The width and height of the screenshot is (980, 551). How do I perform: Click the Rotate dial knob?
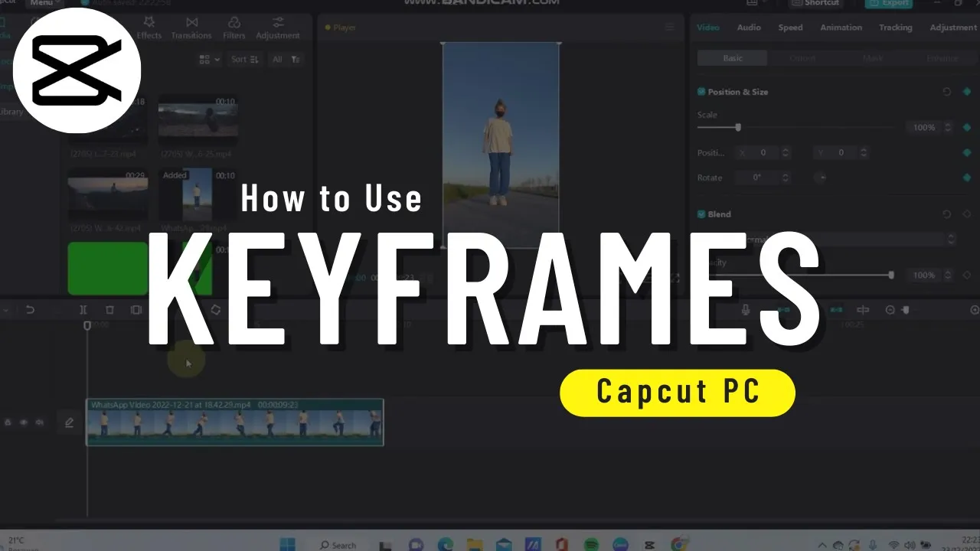(820, 178)
